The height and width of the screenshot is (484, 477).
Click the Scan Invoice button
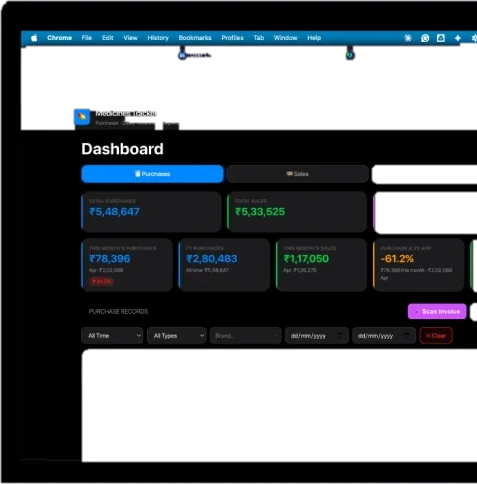[437, 311]
